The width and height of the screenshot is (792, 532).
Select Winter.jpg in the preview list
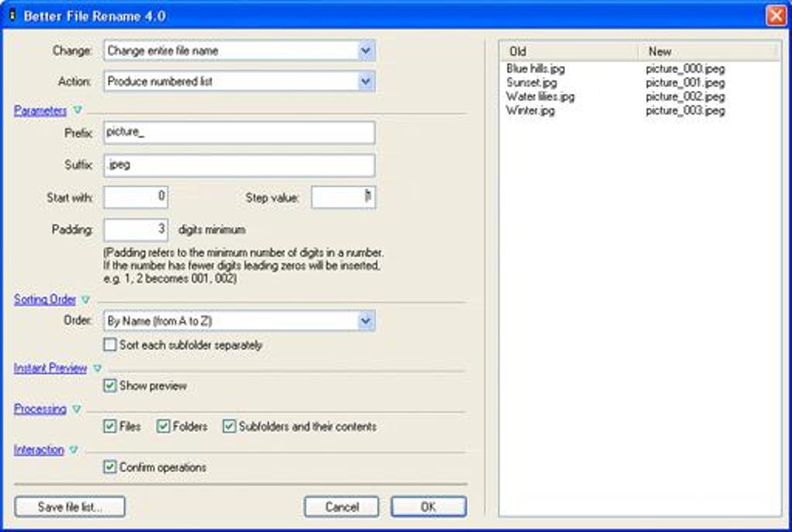click(x=530, y=110)
